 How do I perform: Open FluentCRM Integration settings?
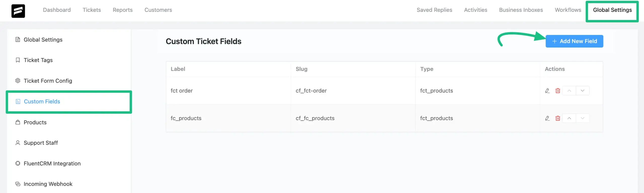click(x=52, y=164)
